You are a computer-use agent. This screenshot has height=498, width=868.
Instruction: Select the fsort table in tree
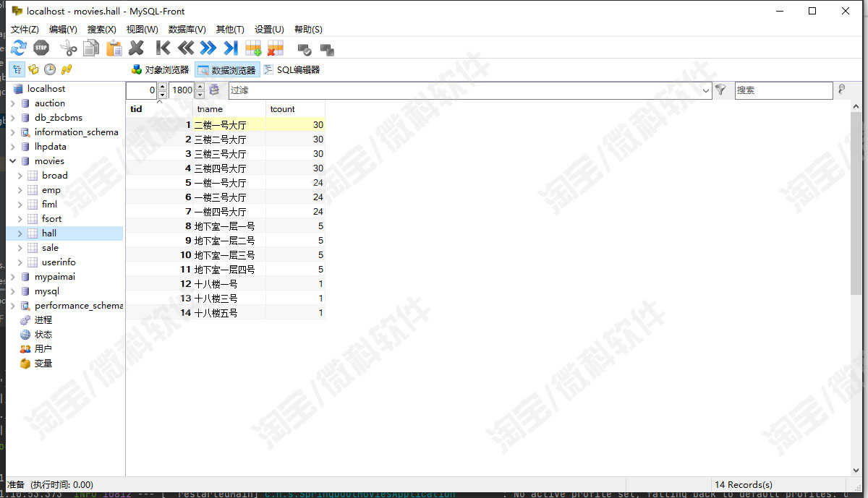(51, 219)
